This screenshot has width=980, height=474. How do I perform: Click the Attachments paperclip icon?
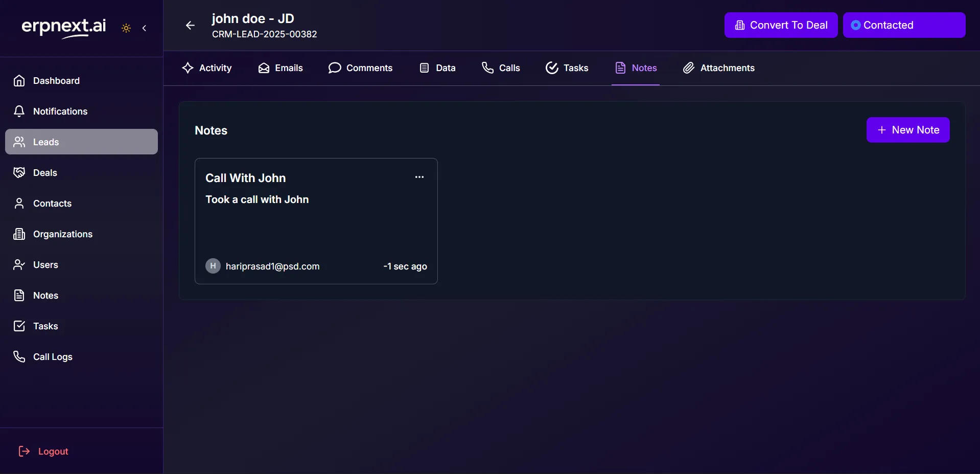tap(689, 68)
